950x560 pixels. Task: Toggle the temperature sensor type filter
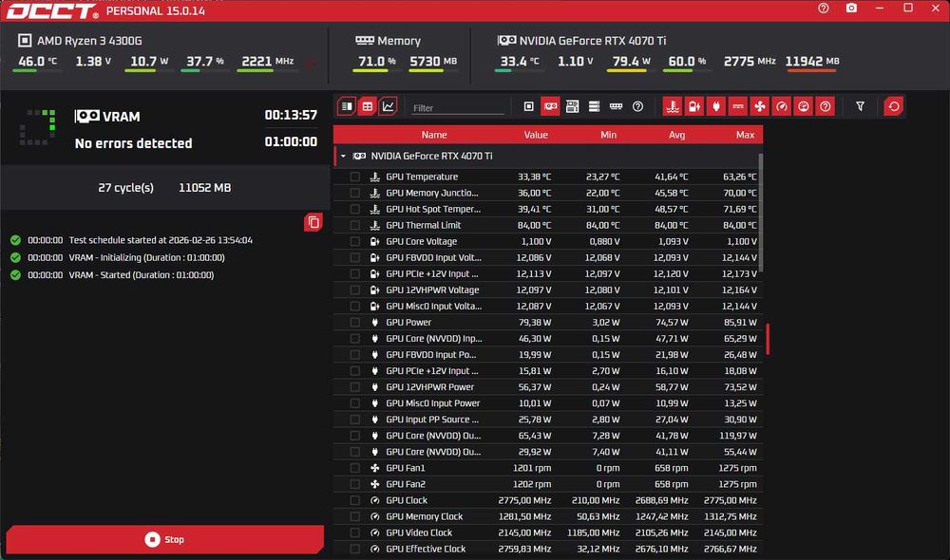click(673, 106)
